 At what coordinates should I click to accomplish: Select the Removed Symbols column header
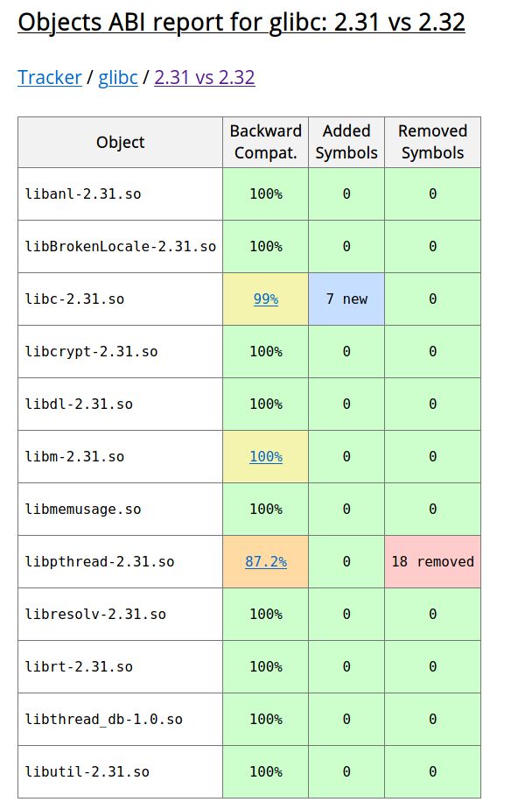(432, 142)
